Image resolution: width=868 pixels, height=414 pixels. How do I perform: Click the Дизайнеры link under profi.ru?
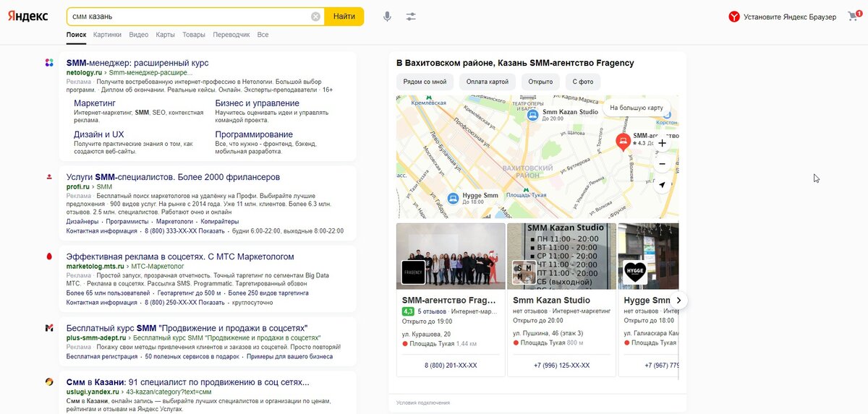click(82, 222)
